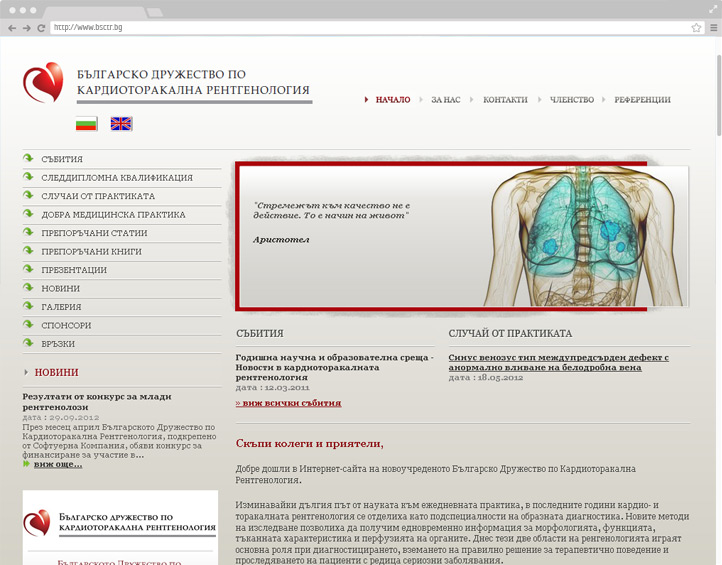Screen dimensions: 722x565
Task: Click the date '12.03.2011' text
Action: [287, 388]
